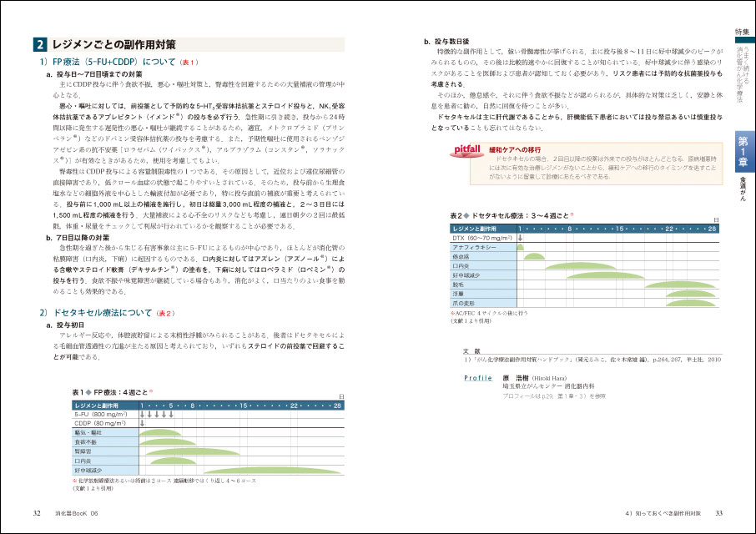Click page number 33 at bottom right
This screenshot has width=756, height=534.
click(x=718, y=512)
